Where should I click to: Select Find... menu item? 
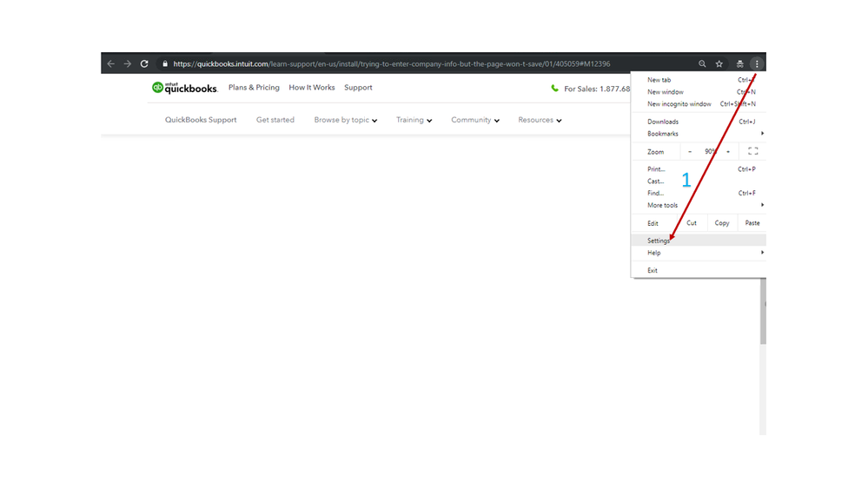(699, 193)
